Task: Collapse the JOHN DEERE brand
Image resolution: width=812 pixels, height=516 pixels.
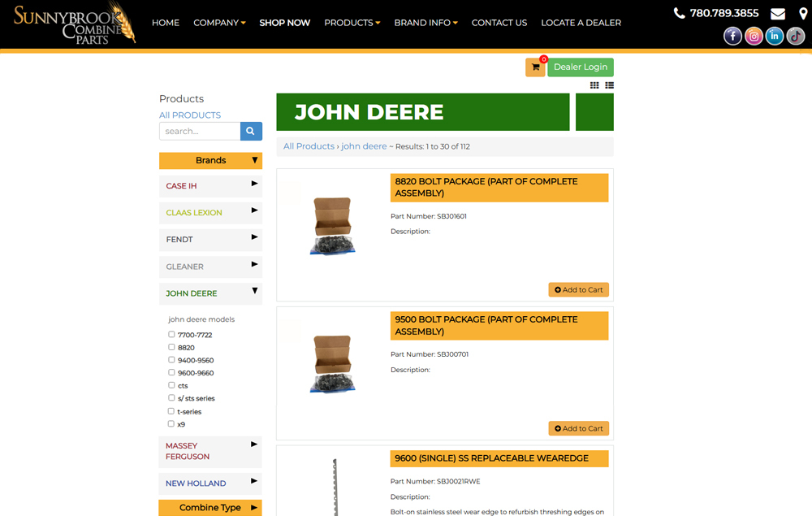Action: coord(211,293)
